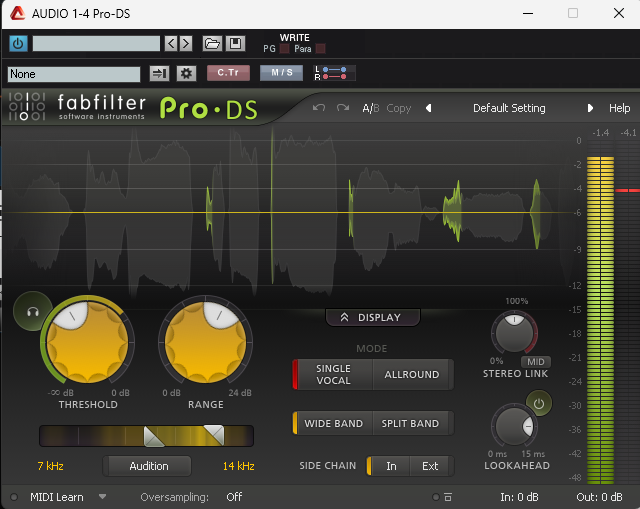Click the low frequency range handle

coord(154,436)
